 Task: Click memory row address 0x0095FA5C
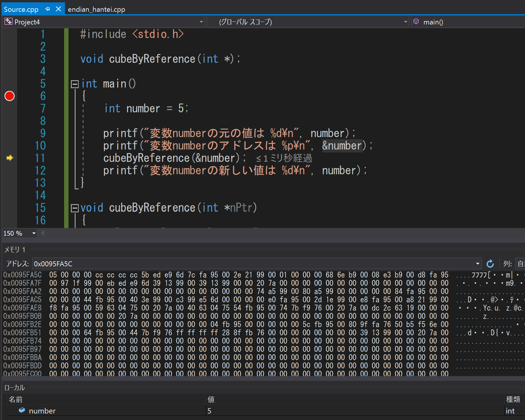point(22,275)
